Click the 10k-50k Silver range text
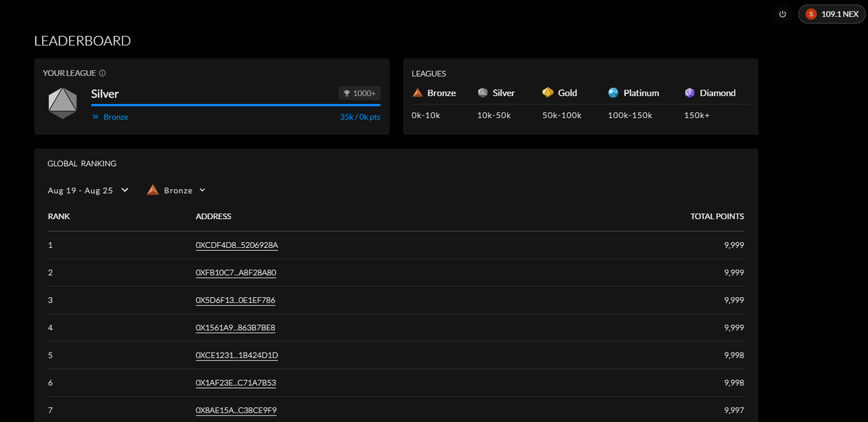 (x=495, y=115)
